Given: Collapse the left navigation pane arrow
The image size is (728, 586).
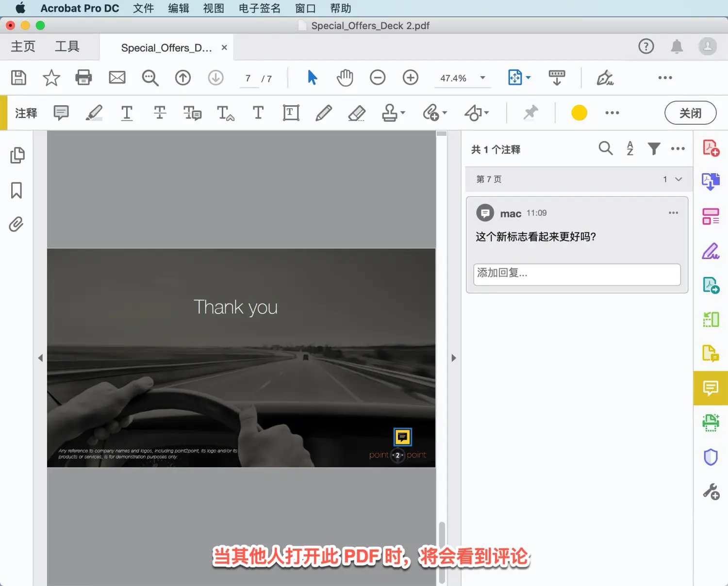Looking at the screenshot, I should [x=40, y=358].
